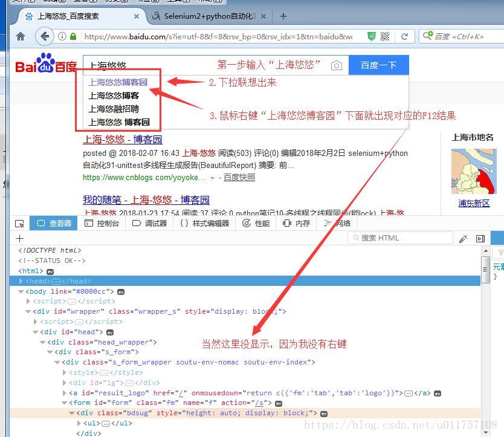Select the 查看器 inspector tab
Screen dimensions: 504x437
[53, 223]
